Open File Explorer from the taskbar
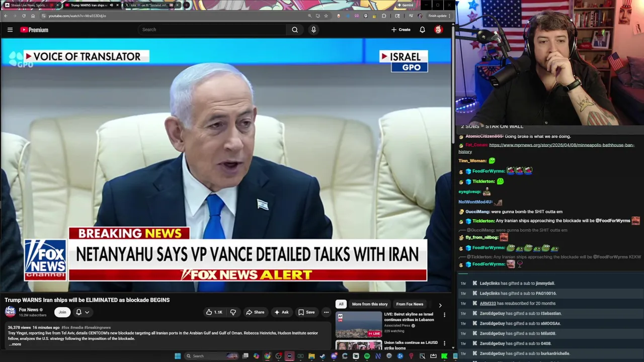644x362 pixels. (x=311, y=356)
